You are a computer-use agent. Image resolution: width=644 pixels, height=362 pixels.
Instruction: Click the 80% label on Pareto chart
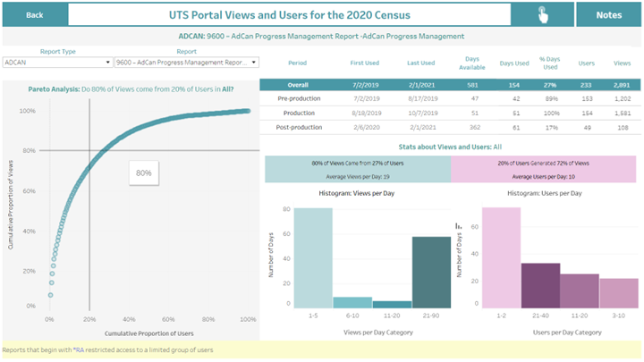(x=143, y=173)
